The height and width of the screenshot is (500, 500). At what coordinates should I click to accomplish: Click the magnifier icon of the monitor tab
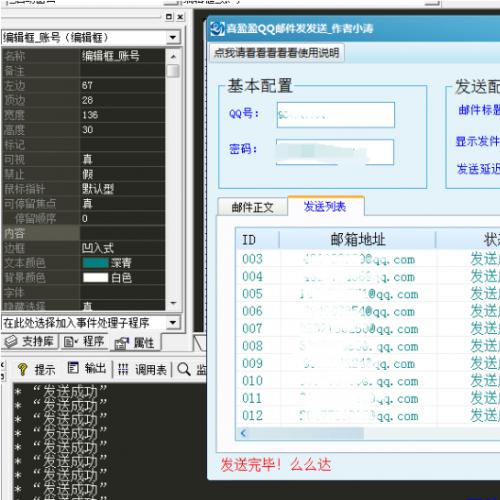[184, 369]
